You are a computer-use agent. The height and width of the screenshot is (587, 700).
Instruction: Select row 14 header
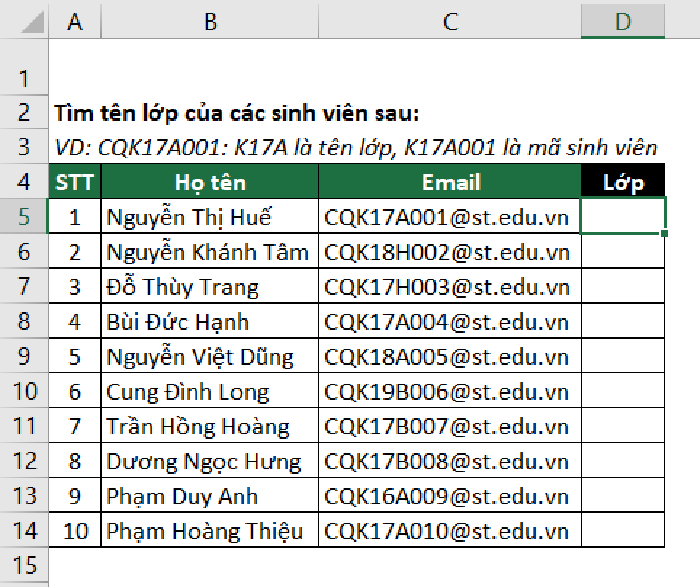coord(24,530)
